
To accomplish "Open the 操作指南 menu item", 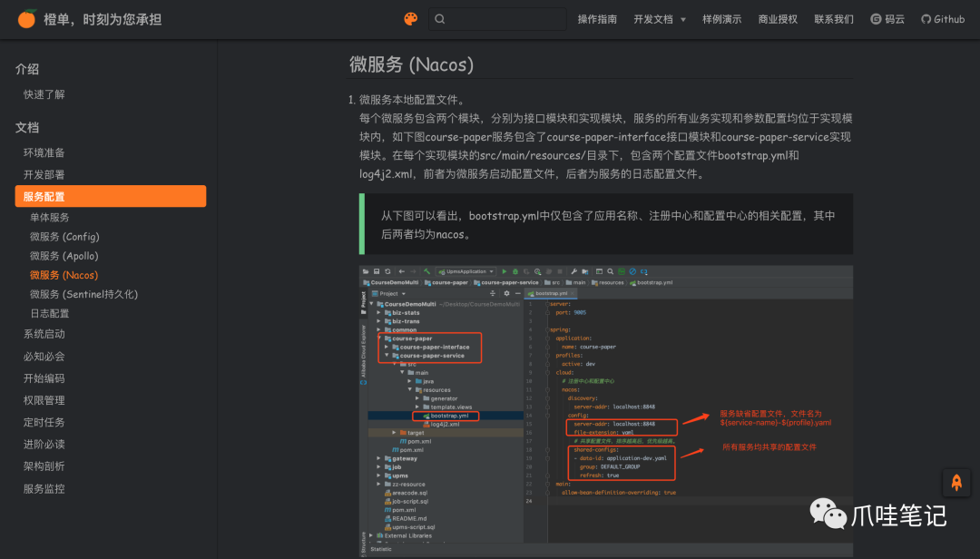I will pos(597,19).
